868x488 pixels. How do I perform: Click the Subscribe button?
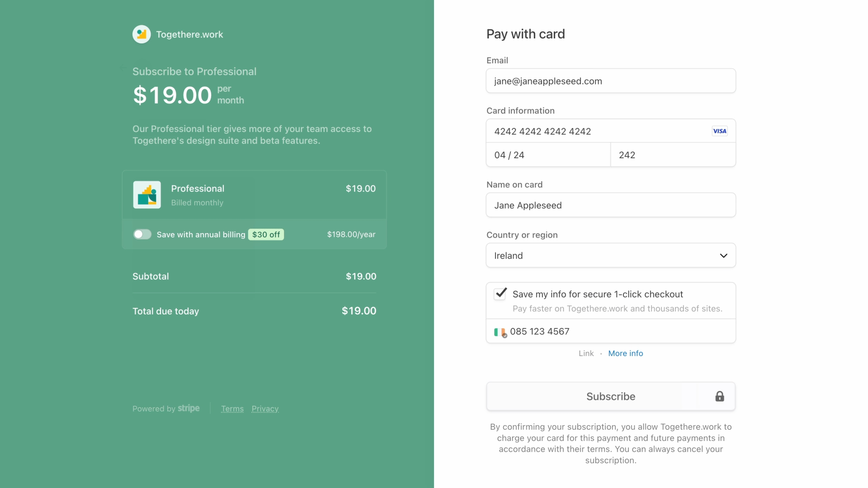(611, 396)
